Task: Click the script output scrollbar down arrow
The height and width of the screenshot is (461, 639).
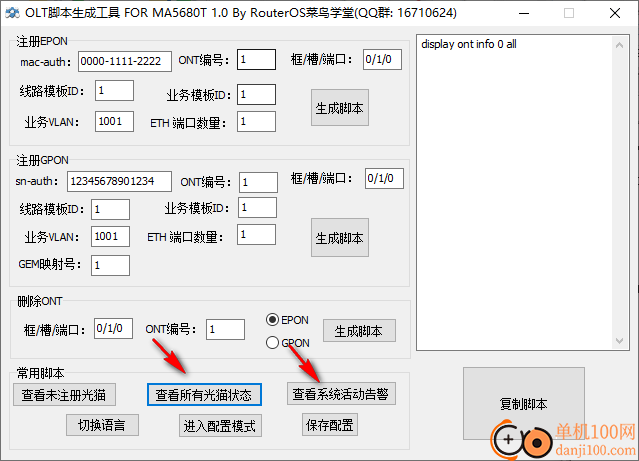Action: [x=619, y=341]
